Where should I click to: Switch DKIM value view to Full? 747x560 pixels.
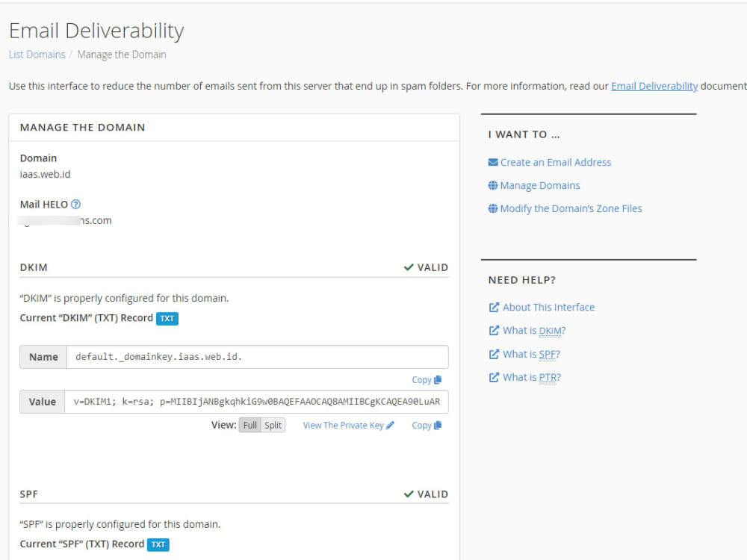249,426
